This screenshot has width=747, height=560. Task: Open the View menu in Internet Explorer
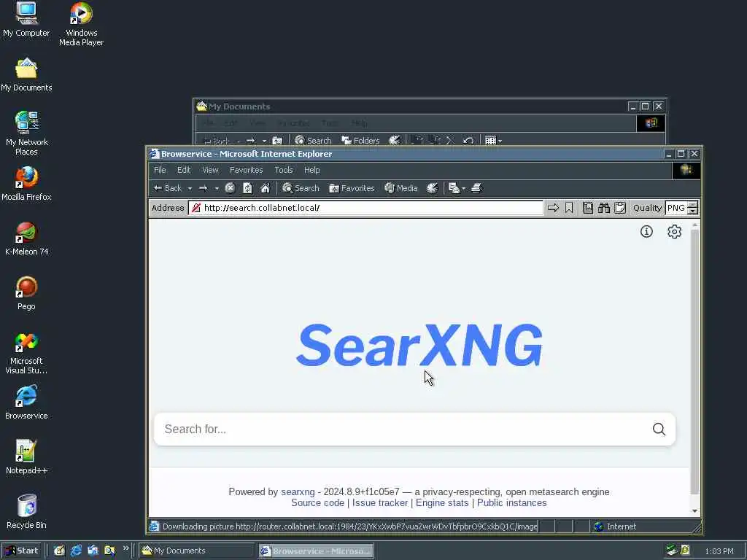click(210, 170)
